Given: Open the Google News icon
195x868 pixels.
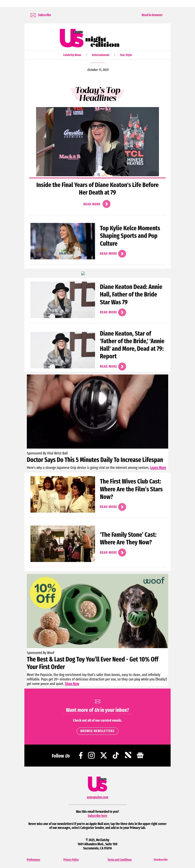Looking at the screenshot, I should pos(140,755).
